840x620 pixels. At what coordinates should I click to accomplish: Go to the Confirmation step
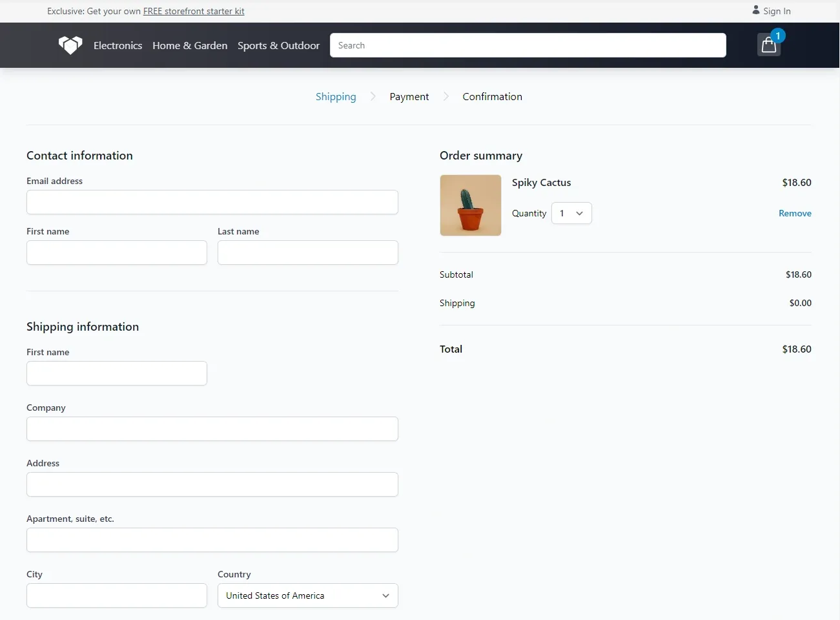tap(492, 96)
